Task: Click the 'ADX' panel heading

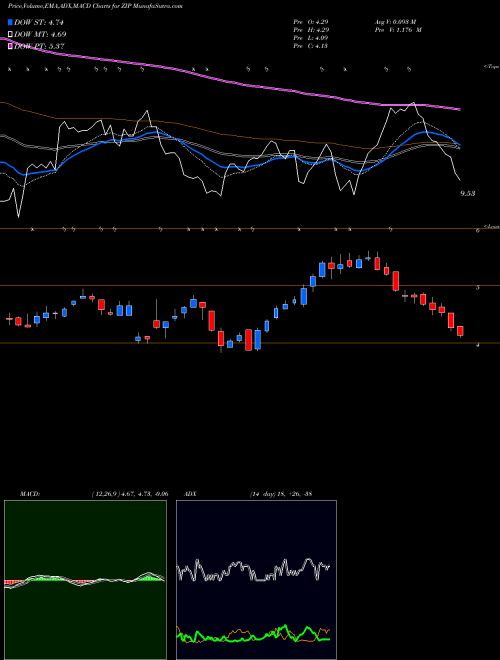Action: point(190,494)
